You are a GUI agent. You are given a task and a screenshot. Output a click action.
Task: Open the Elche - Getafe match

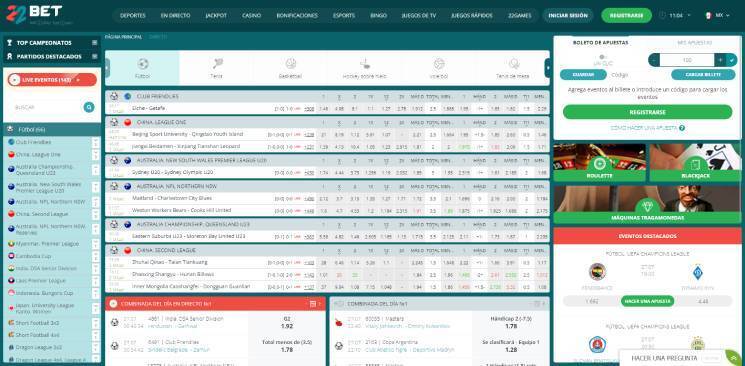pyautogui.click(x=149, y=108)
